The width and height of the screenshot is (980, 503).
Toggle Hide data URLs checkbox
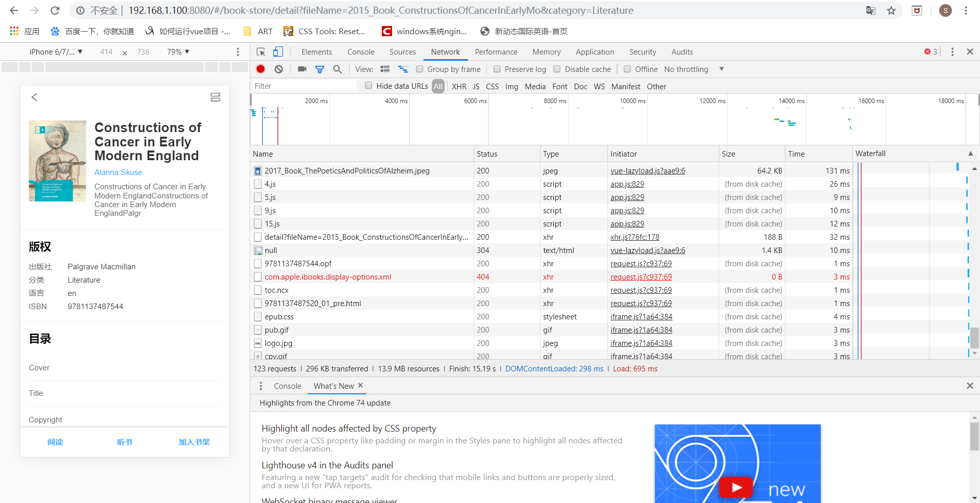pyautogui.click(x=369, y=86)
